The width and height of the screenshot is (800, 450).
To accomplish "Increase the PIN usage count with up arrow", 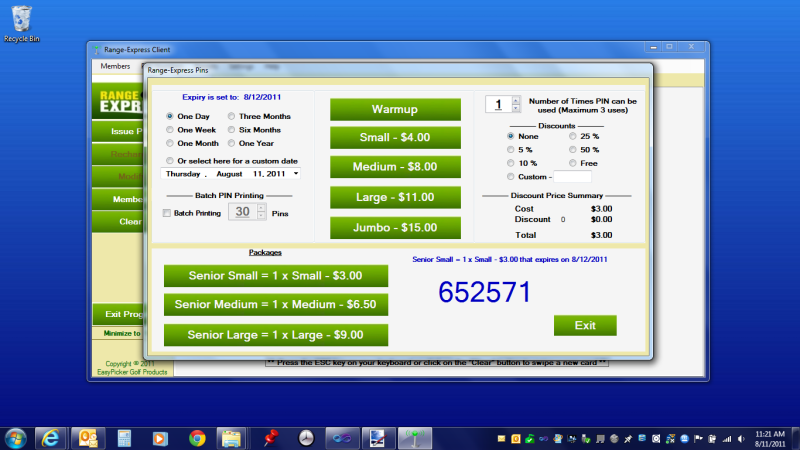I will click(x=515, y=99).
